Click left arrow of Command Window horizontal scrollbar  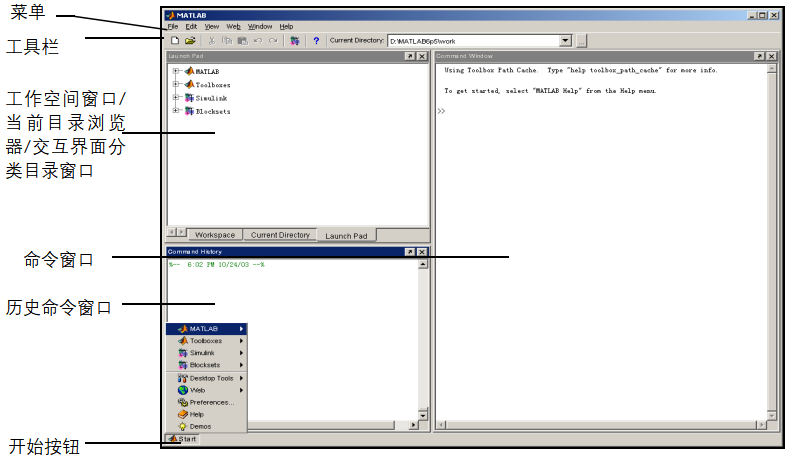[x=441, y=425]
